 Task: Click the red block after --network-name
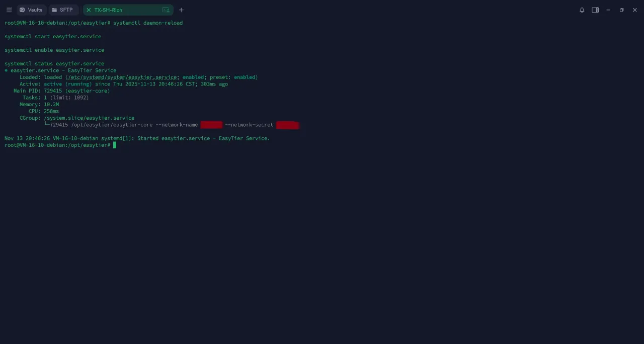click(211, 125)
